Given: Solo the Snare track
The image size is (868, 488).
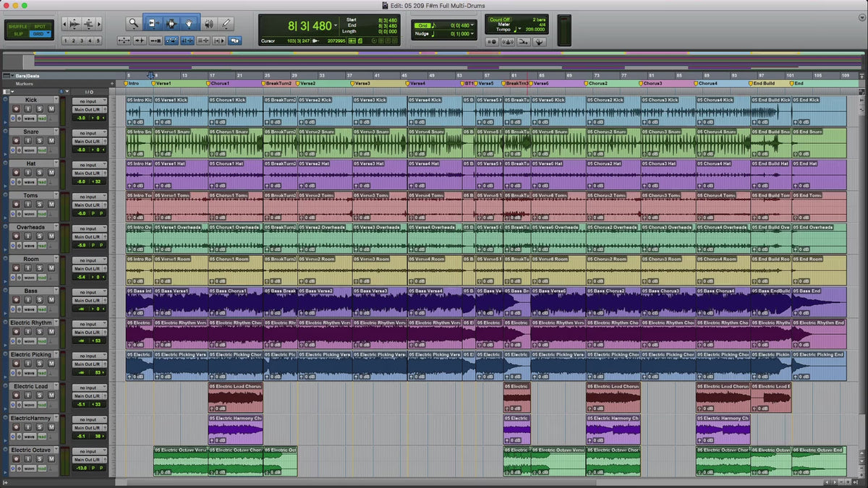Looking at the screenshot, I should (x=40, y=141).
